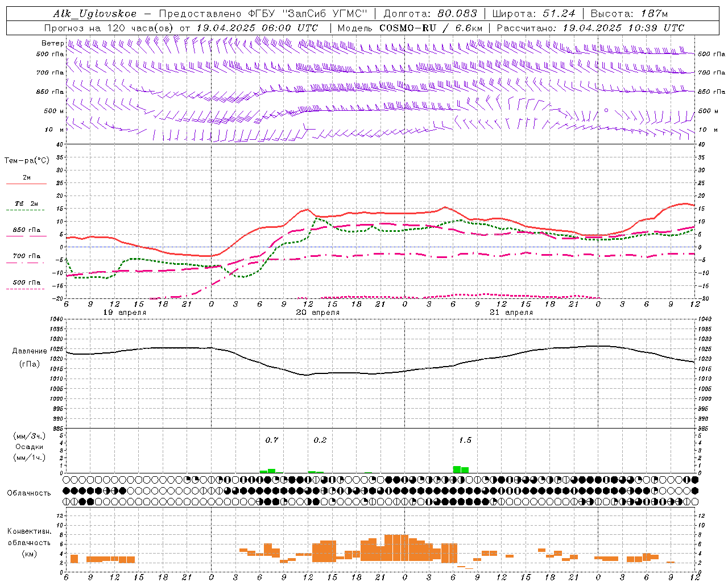The height and width of the screenshot is (582, 728).
Task: Click the '10 м' wind level label at left
Action: 54,130
